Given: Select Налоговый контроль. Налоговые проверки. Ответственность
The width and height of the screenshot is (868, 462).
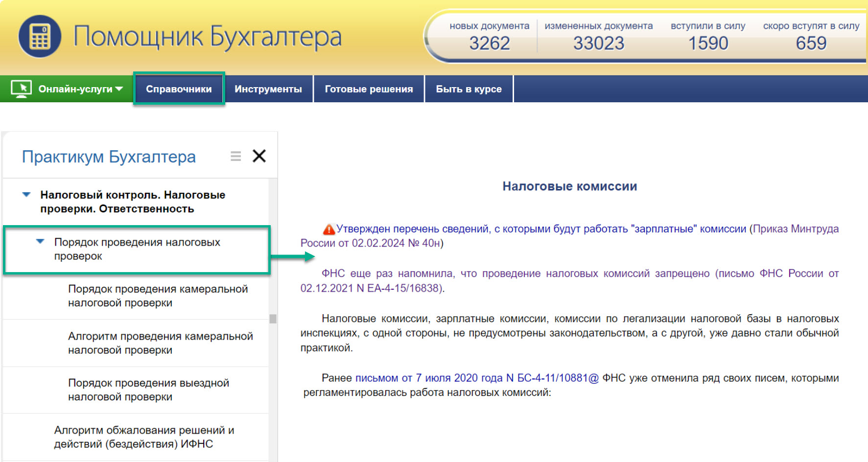Looking at the screenshot, I should 133,202.
